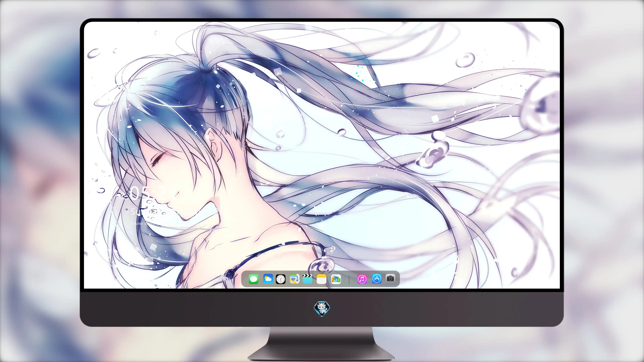Open the Clock app in the dock
644x362 pixels.
click(x=281, y=279)
